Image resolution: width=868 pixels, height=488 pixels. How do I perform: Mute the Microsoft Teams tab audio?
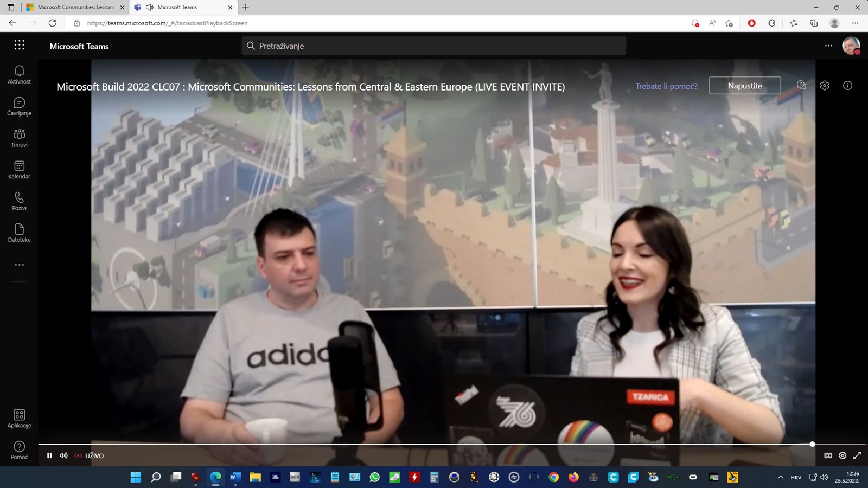[x=149, y=7]
